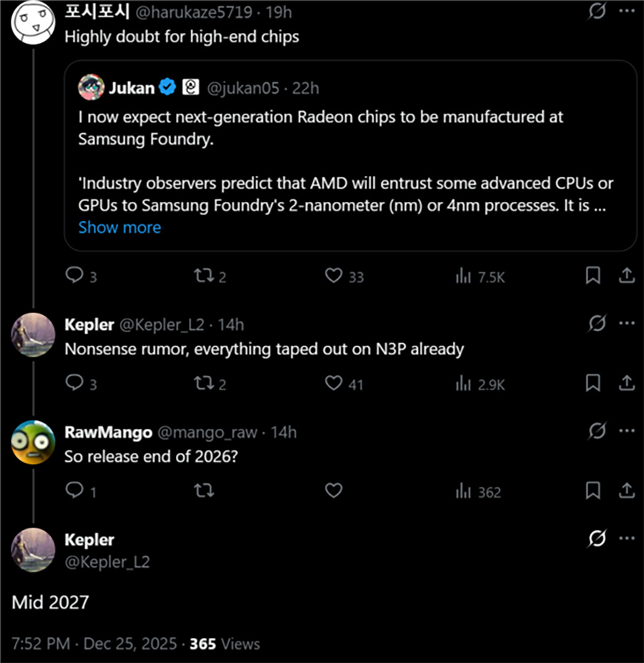
Task: Bookmark Kepler's N3P tweet
Action: coord(593,384)
